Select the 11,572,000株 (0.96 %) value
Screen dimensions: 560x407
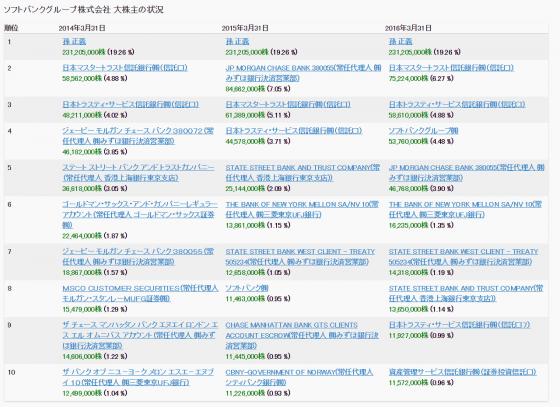421,382
